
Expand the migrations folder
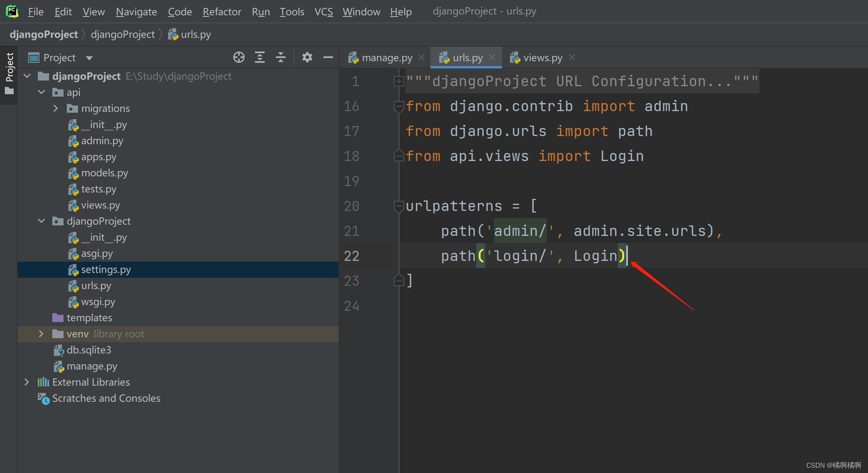56,108
